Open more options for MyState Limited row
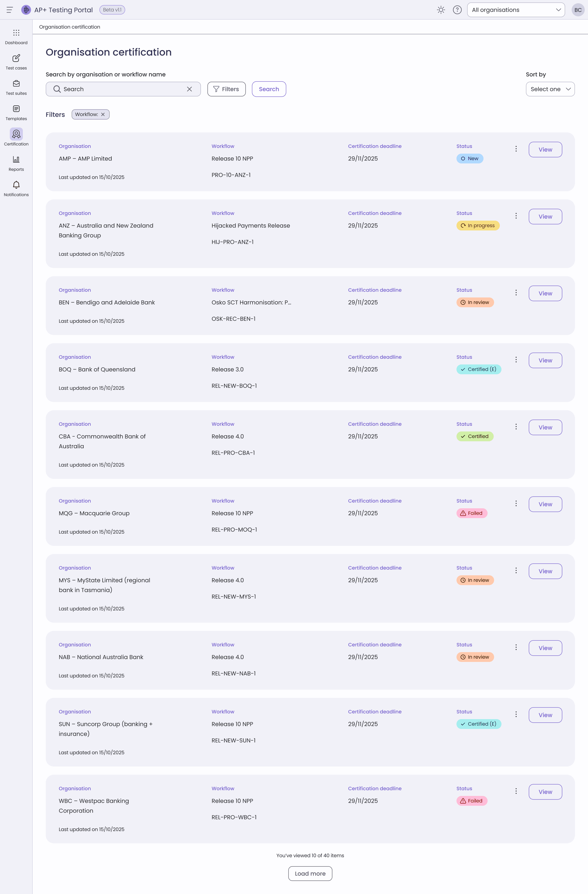Screen dimensions: 588x894 516,571
